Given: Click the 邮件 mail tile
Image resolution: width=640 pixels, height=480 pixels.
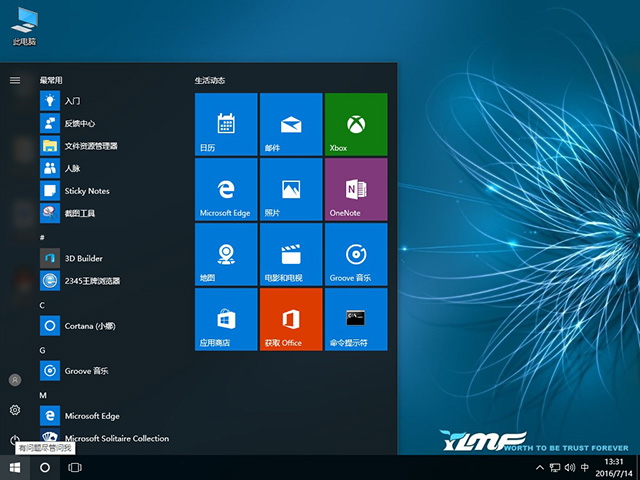Looking at the screenshot, I should click(290, 124).
